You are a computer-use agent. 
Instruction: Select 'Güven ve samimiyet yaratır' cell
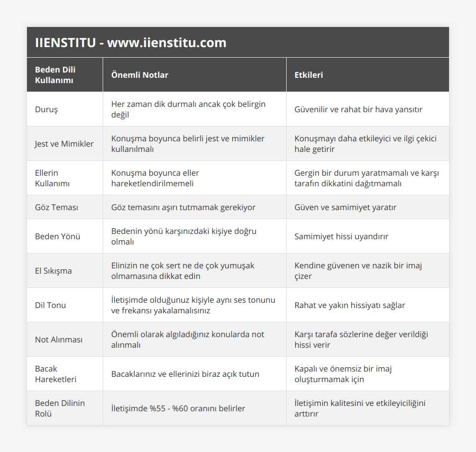click(345, 207)
